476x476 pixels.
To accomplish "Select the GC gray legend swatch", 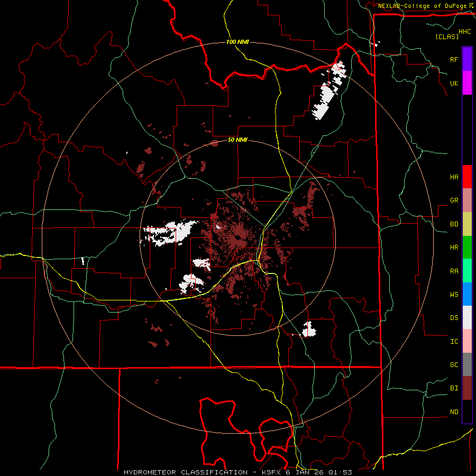I will point(467,364).
